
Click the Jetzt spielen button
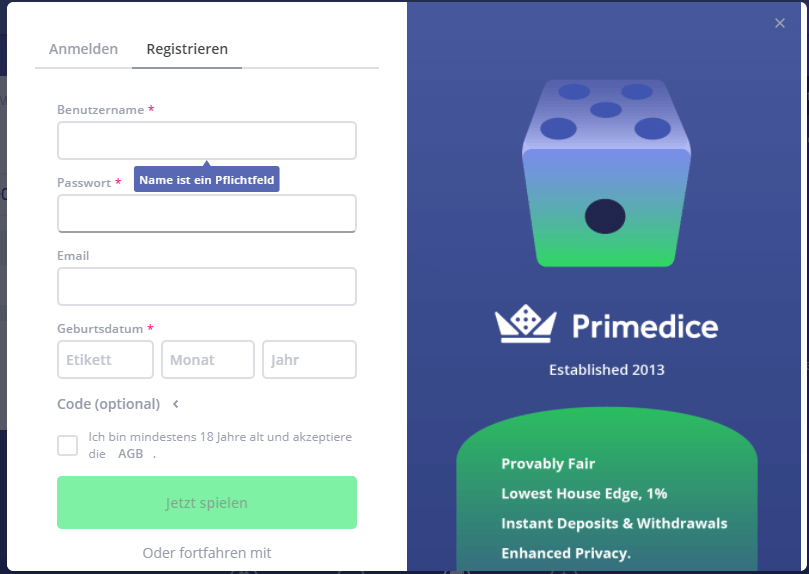[x=207, y=502]
